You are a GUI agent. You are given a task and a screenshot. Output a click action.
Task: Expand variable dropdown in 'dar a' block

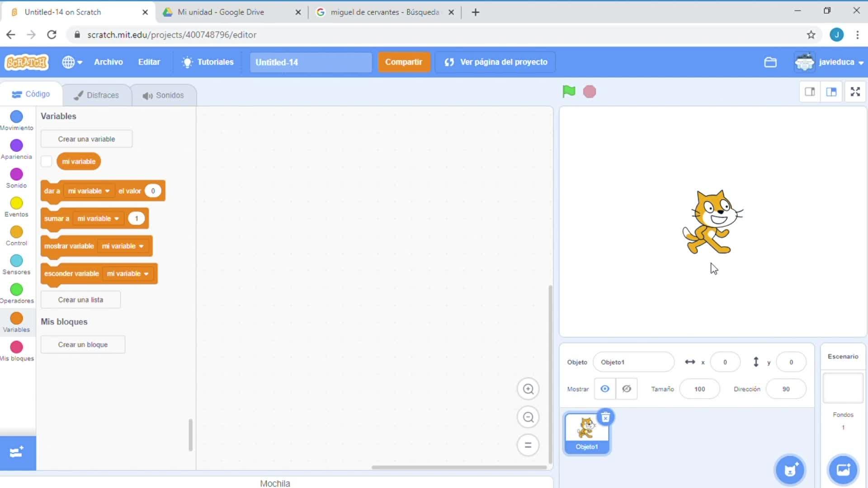click(107, 191)
